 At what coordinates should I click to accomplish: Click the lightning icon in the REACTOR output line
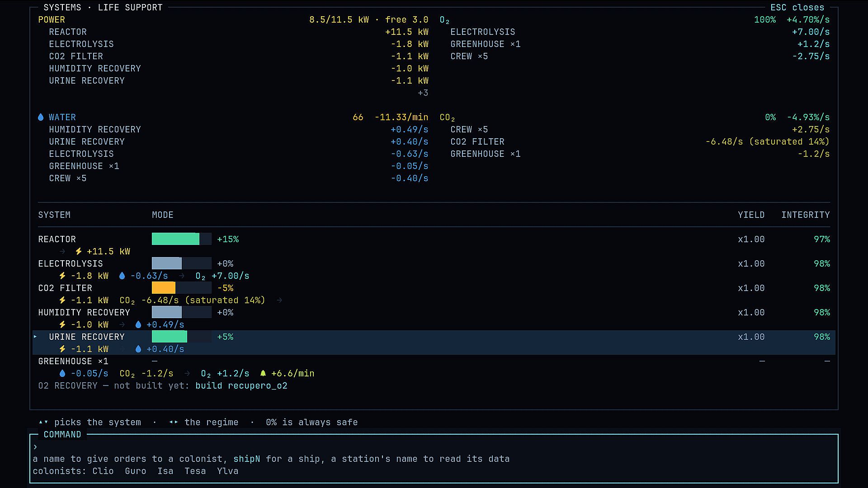pos(79,251)
